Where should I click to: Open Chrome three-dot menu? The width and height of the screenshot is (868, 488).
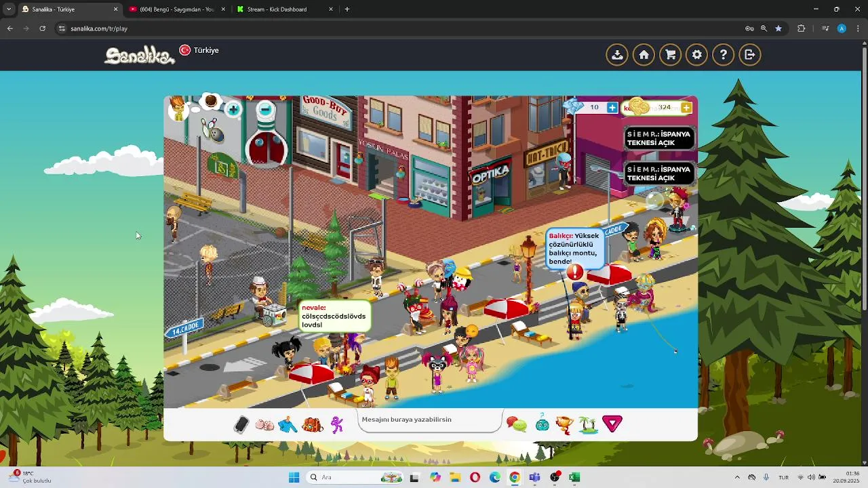tap(858, 28)
